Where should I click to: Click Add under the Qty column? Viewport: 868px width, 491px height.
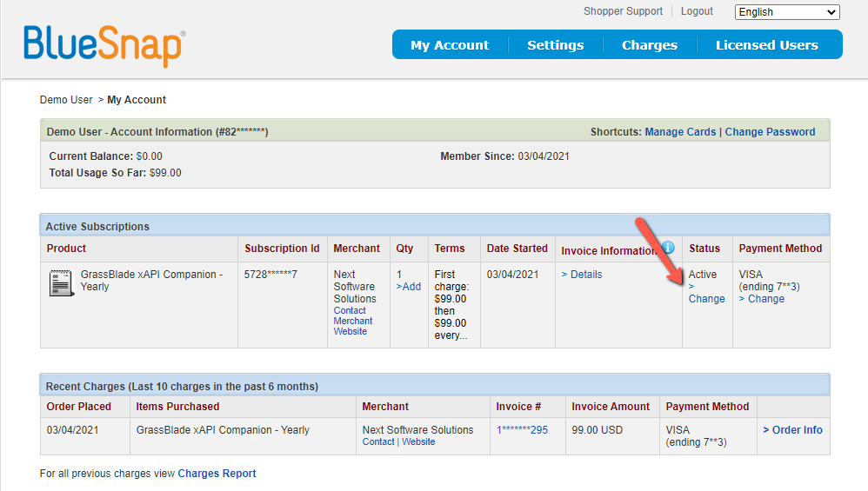(409, 287)
